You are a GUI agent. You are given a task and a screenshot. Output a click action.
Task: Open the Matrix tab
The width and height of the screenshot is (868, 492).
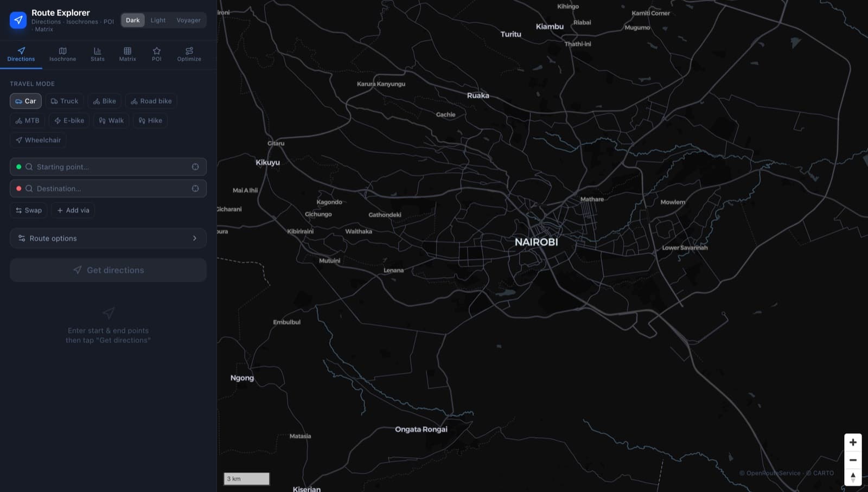tap(127, 54)
